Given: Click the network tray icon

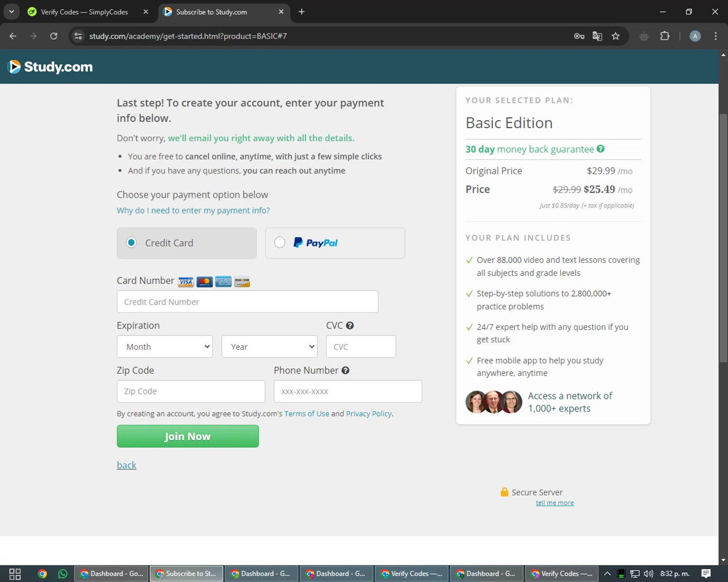Looking at the screenshot, I should (635, 574).
